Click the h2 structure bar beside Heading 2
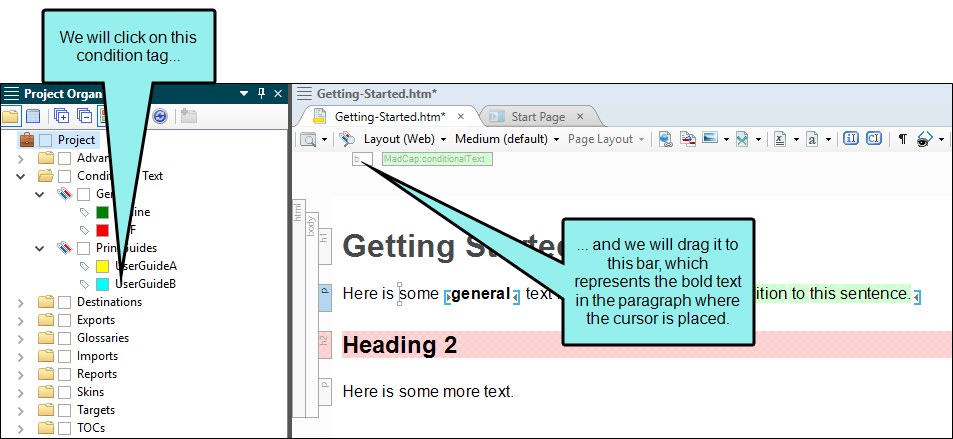 (x=325, y=344)
